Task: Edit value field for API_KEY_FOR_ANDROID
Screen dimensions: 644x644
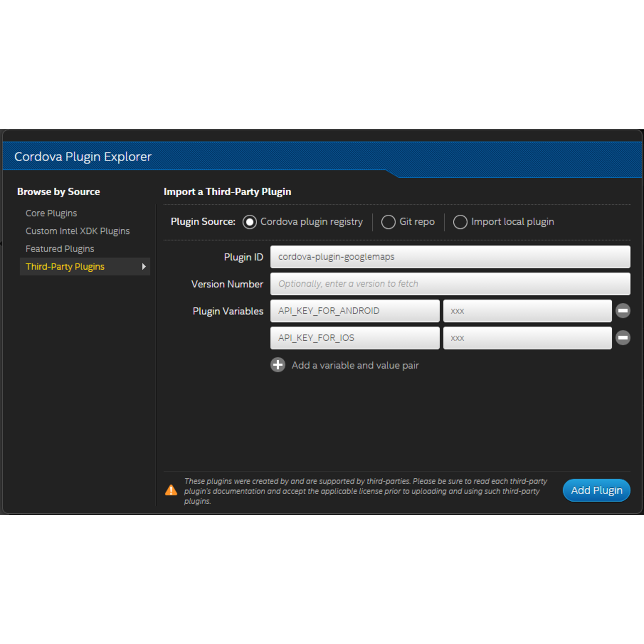Action: 527,311
